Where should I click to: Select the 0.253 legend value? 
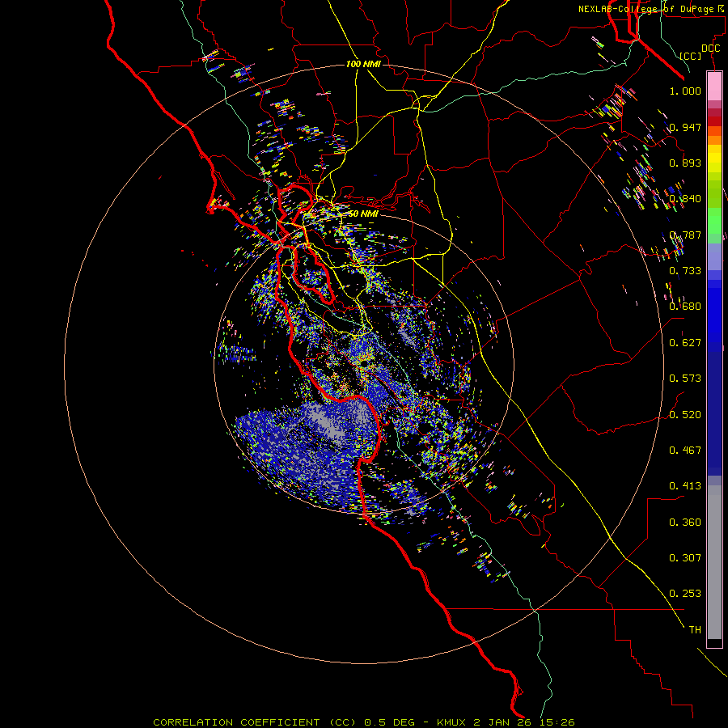coord(685,594)
